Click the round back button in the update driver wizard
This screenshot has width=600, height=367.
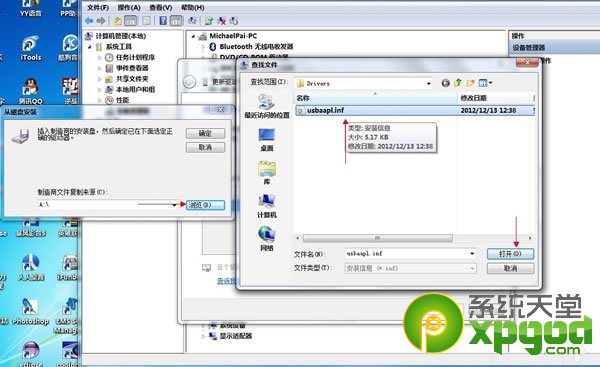click(x=189, y=82)
